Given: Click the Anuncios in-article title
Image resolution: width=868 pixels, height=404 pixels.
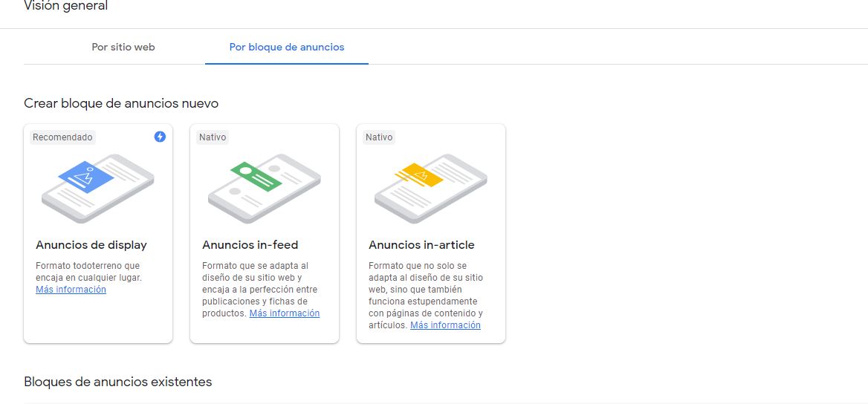Looking at the screenshot, I should click(x=421, y=244).
